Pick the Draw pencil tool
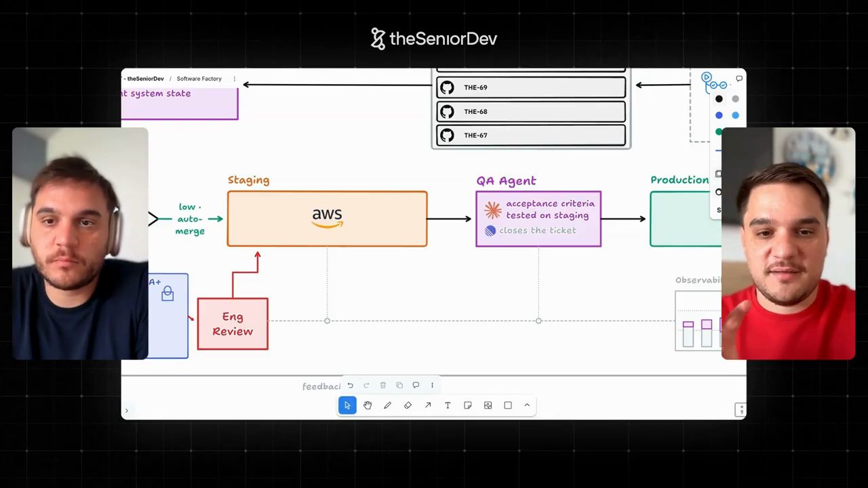The image size is (868, 488). tap(387, 405)
